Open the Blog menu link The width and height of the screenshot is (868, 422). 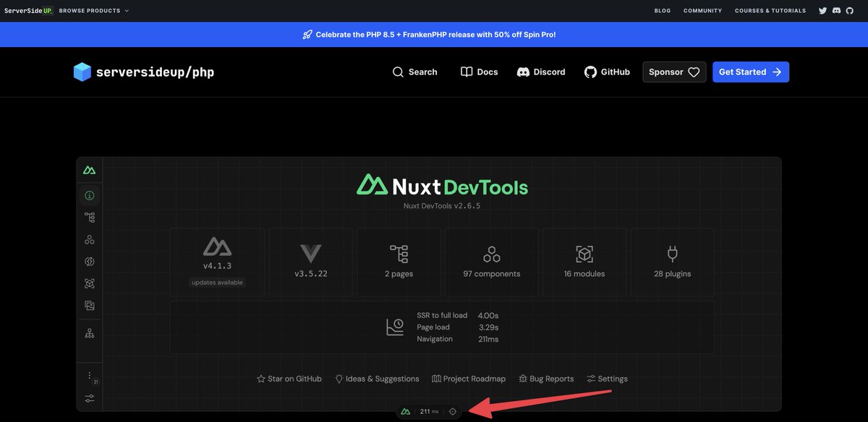point(663,11)
